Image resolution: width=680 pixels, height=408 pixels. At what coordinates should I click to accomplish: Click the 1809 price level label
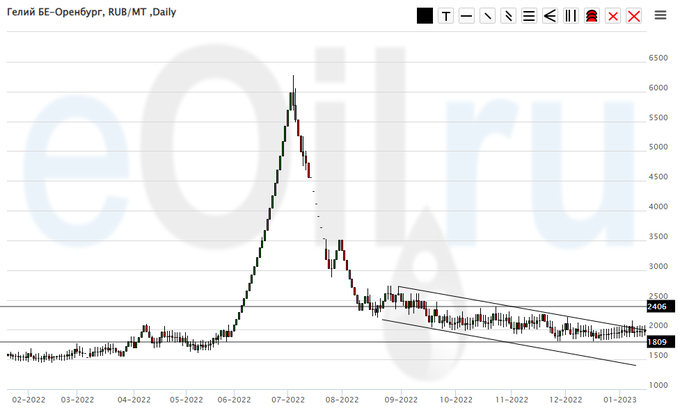pos(657,342)
